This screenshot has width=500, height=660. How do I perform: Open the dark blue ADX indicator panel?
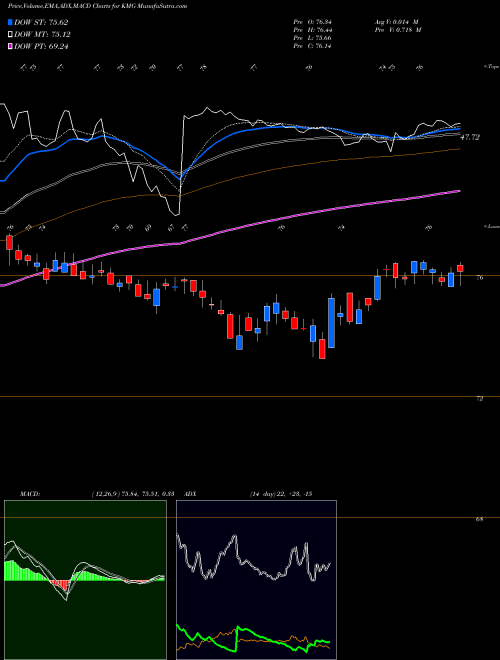coord(256,580)
